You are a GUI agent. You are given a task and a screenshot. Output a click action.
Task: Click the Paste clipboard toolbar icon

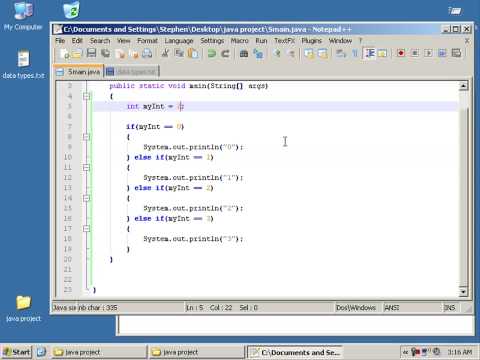point(193,53)
